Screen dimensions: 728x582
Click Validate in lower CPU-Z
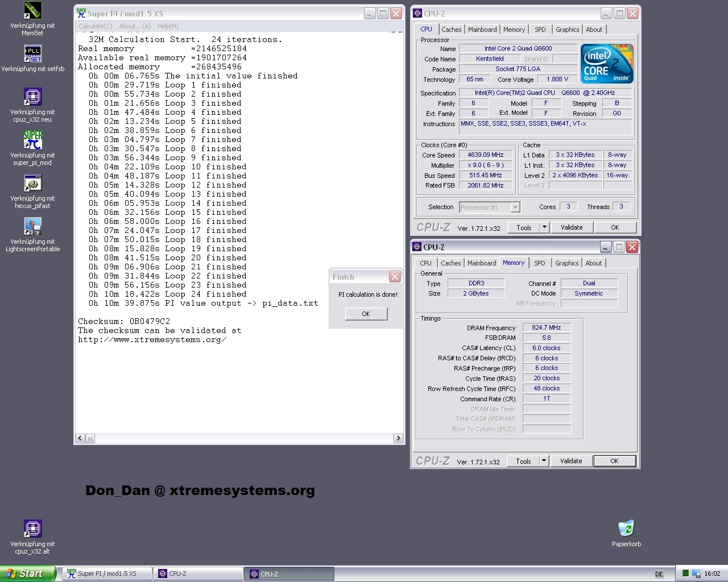coord(571,461)
